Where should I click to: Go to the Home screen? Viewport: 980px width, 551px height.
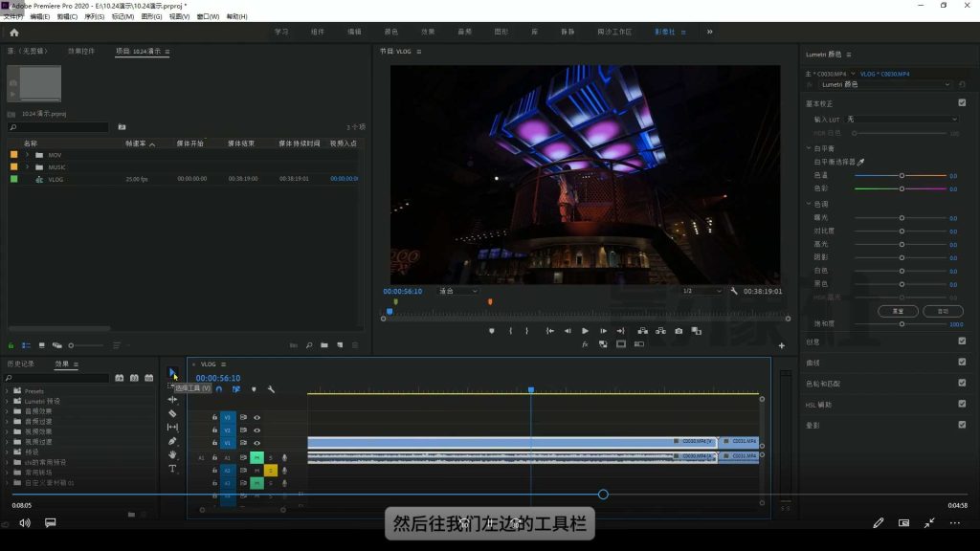pos(13,33)
